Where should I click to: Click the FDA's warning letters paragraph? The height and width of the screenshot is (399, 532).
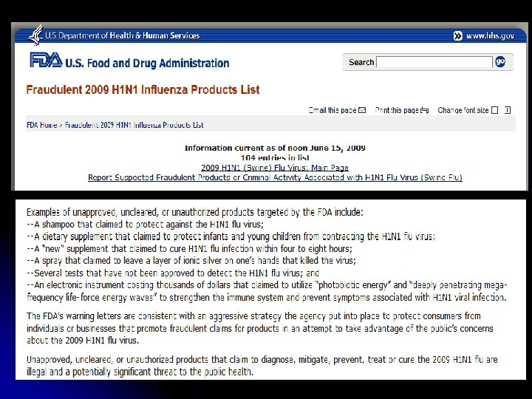click(x=260, y=328)
